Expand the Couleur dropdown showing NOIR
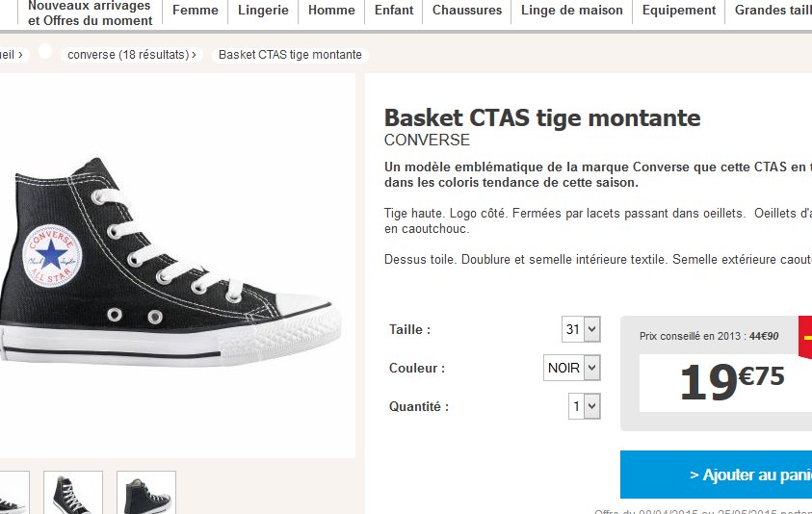This screenshot has height=514, width=812. click(571, 368)
